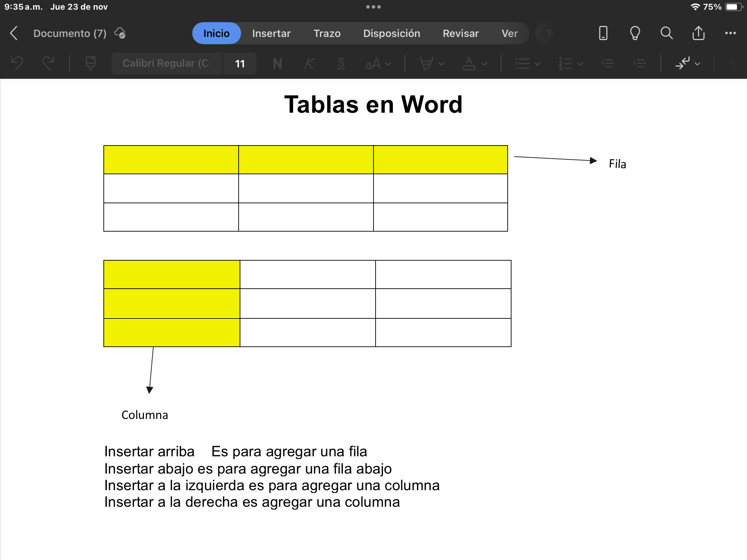
Task: Expand the bulleted list dropdown
Action: [x=537, y=64]
